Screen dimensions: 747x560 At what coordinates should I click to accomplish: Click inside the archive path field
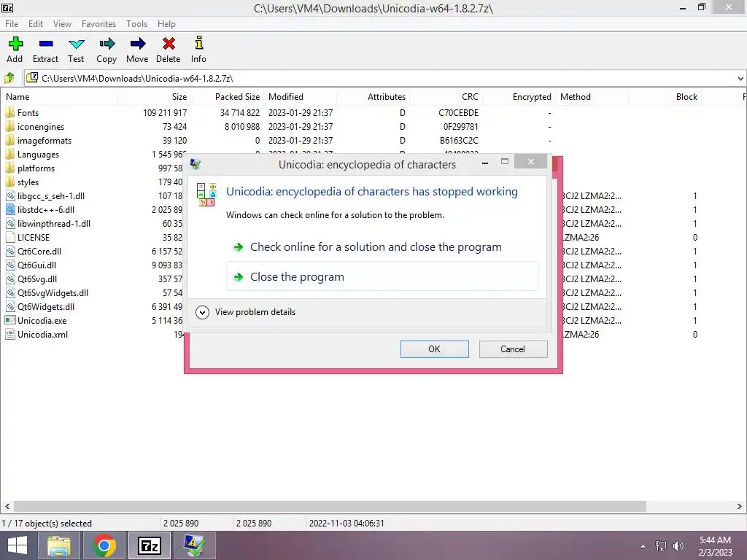tap(381, 78)
